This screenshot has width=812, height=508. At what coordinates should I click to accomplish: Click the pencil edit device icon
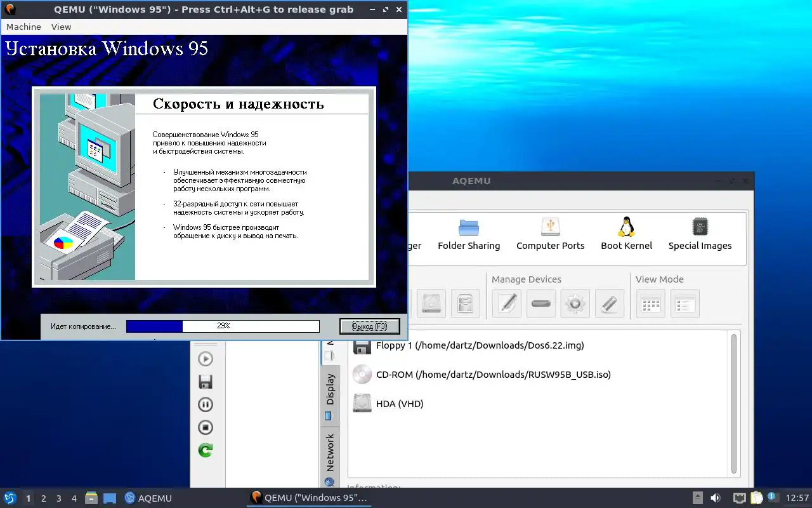(x=507, y=304)
